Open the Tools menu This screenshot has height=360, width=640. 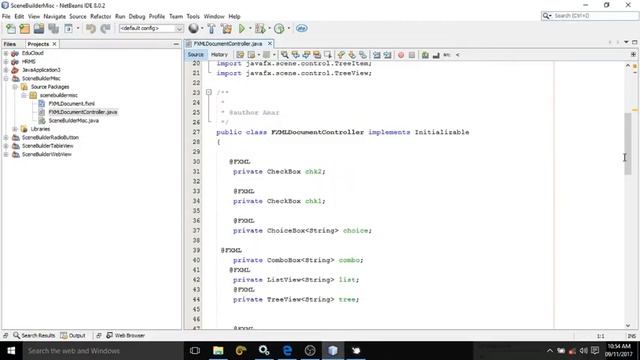(x=193, y=16)
